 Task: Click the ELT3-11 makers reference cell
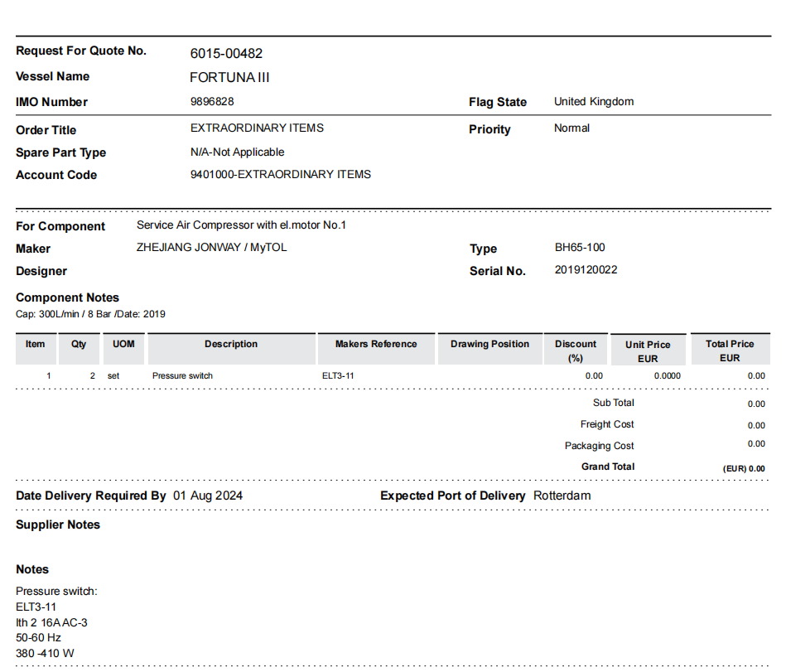click(338, 376)
